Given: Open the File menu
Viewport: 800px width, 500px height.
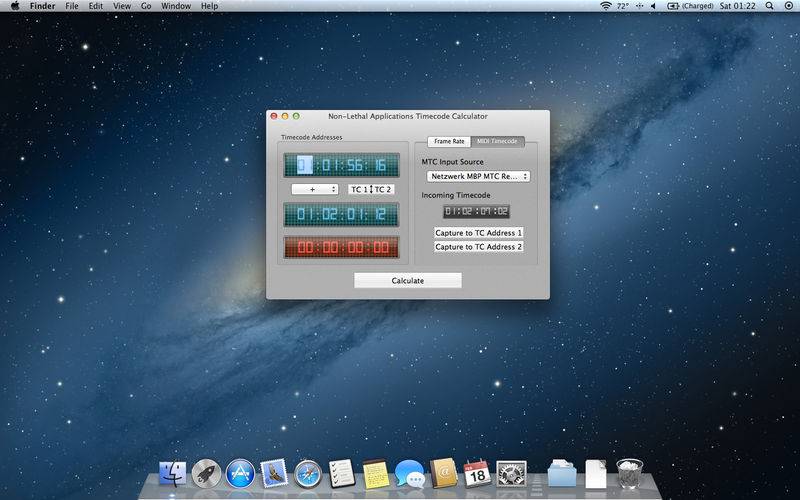Looking at the screenshot, I should point(72,6).
